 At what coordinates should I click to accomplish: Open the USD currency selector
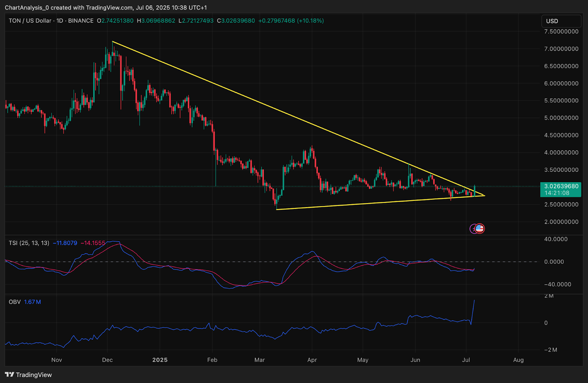(561, 21)
